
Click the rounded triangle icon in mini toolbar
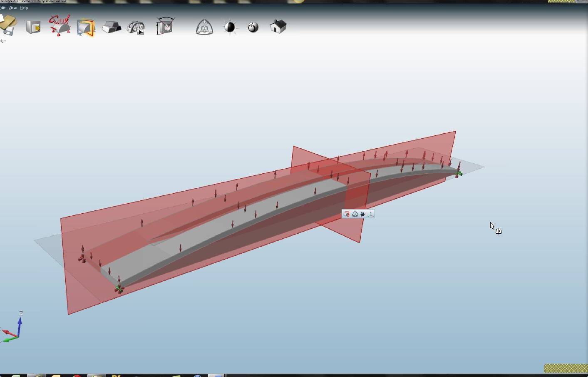pyautogui.click(x=355, y=214)
